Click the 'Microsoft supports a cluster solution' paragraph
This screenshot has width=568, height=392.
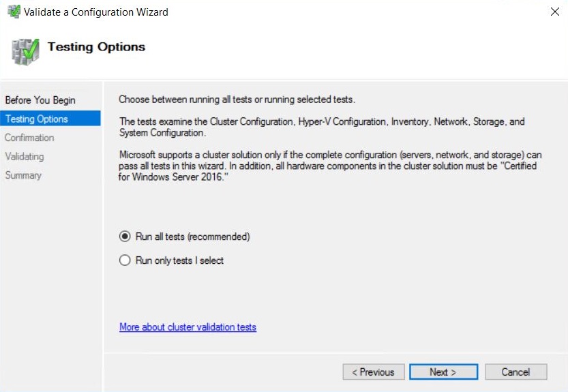330,166
